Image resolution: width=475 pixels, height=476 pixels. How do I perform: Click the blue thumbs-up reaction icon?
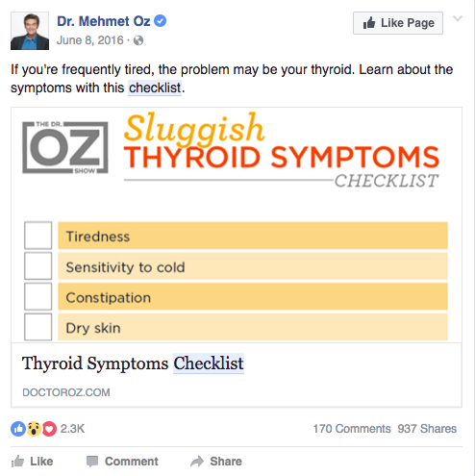18,429
